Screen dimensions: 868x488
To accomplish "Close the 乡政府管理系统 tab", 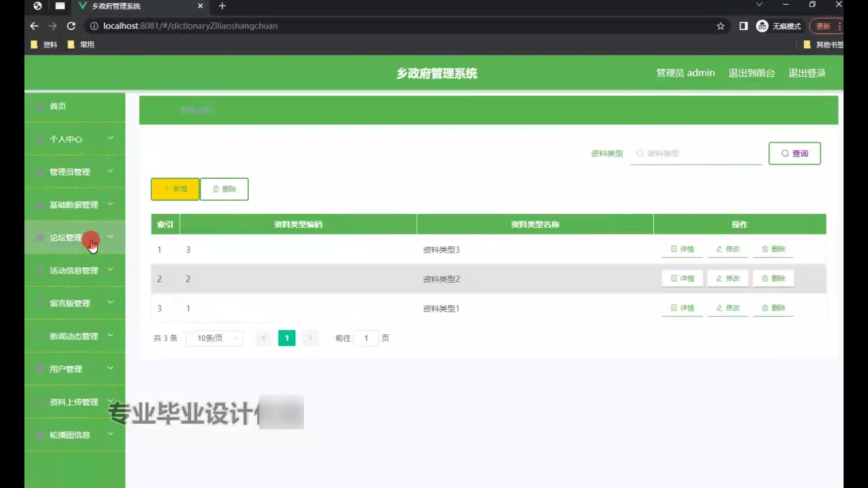I will [200, 6].
